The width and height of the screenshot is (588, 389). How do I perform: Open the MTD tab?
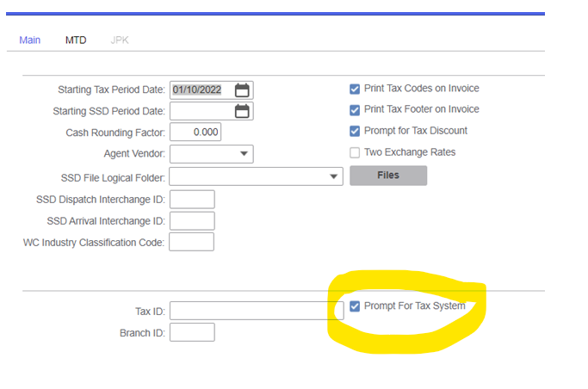pyautogui.click(x=76, y=40)
